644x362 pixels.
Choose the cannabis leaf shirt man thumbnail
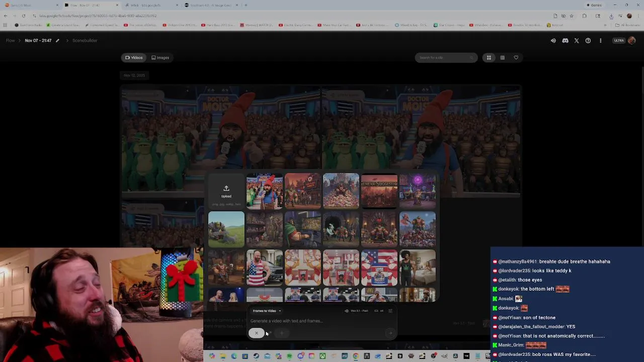pyautogui.click(x=418, y=267)
